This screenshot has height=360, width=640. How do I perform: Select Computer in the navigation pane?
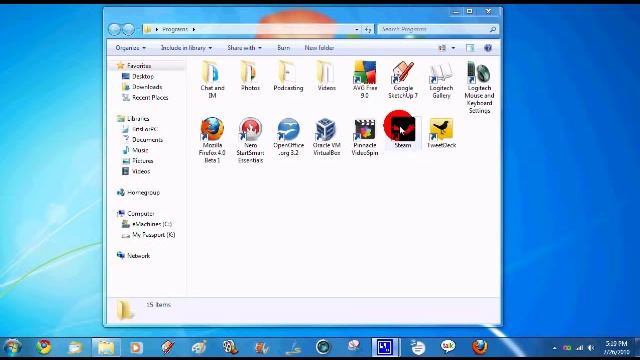(x=141, y=214)
